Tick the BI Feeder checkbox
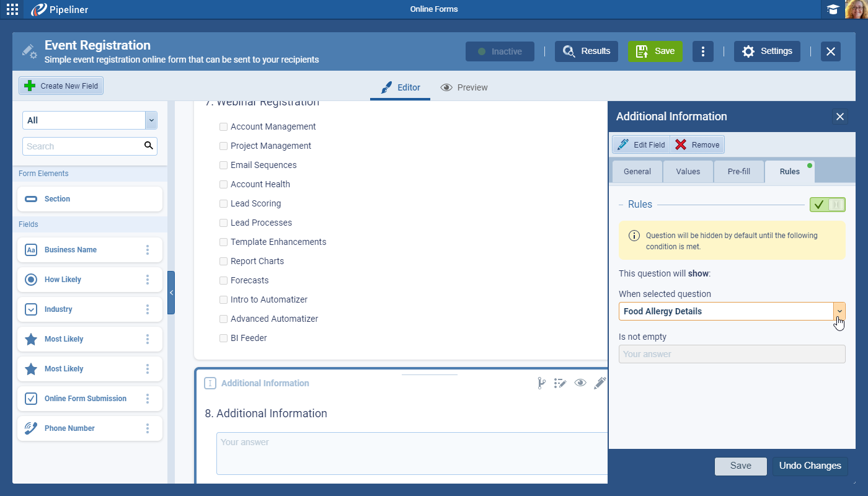This screenshot has height=496, width=868. (223, 338)
